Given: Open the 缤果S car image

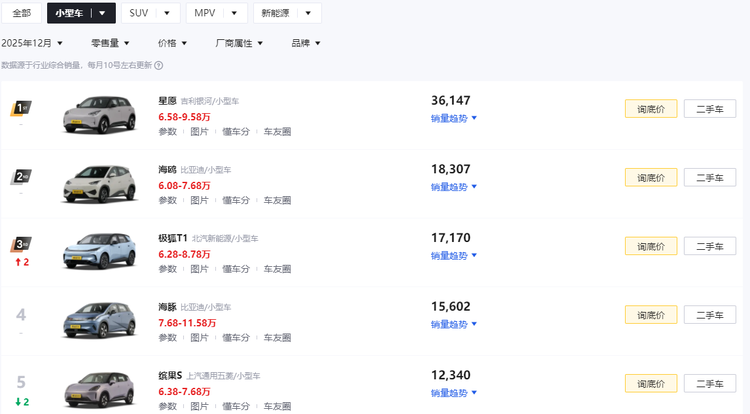Looking at the screenshot, I should pyautogui.click(x=98, y=389).
